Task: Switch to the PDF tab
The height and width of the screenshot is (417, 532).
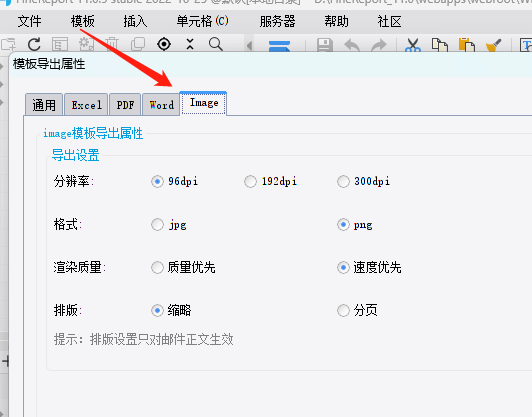Action: click(x=125, y=105)
